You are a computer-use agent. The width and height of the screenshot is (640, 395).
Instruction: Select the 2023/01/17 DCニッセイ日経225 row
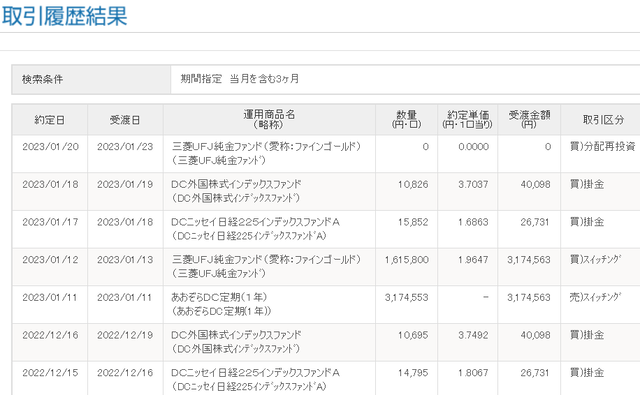click(x=326, y=229)
